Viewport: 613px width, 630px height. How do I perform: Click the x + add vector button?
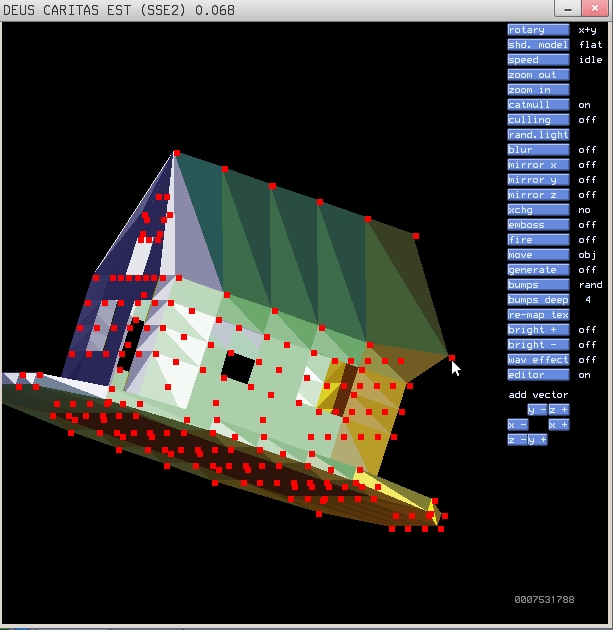[558, 425]
